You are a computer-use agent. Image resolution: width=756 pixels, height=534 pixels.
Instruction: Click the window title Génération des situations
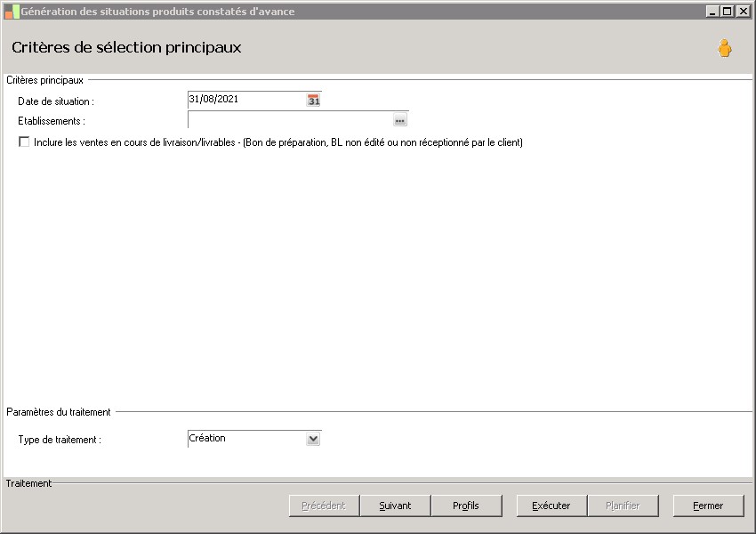(x=157, y=12)
